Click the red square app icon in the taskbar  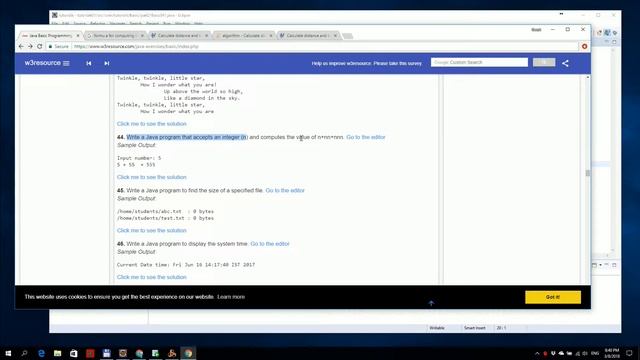[90, 353]
